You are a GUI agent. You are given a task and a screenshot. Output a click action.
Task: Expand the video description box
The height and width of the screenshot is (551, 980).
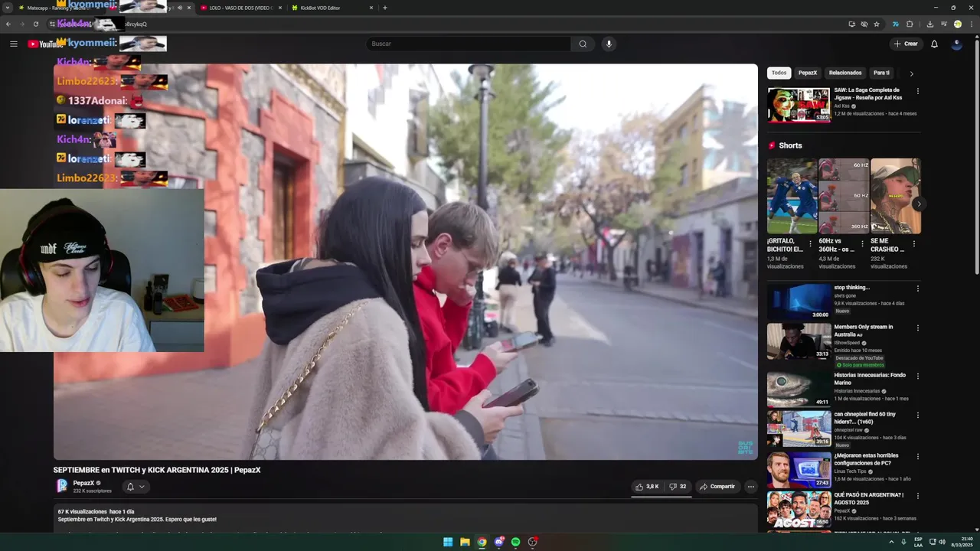(406, 518)
